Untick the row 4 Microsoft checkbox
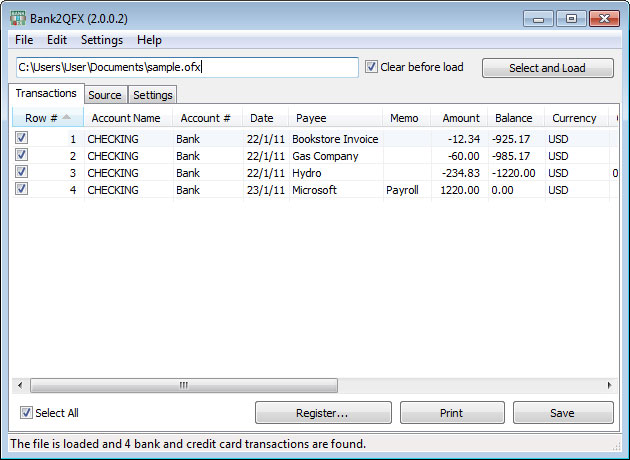Image resolution: width=630 pixels, height=460 pixels. 22,190
